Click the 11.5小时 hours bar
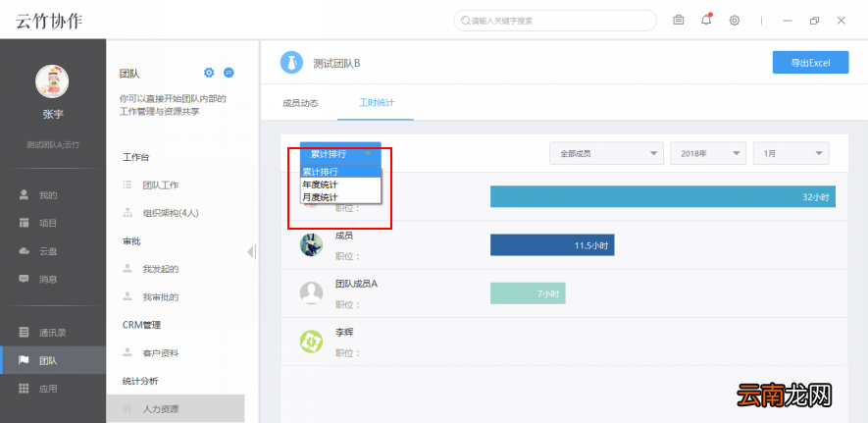The image size is (868, 423). point(552,244)
